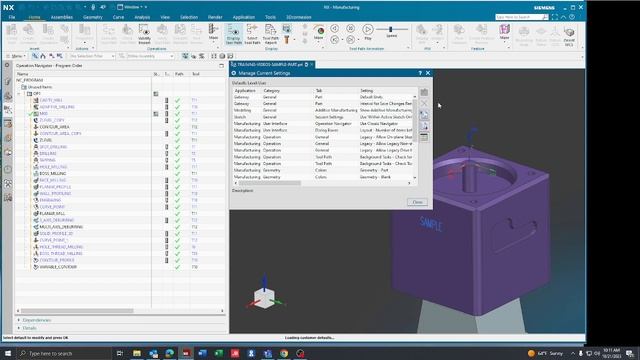Open the More dropdown in Feature group
The width and height of the screenshot is (640, 360).
tap(504, 32)
